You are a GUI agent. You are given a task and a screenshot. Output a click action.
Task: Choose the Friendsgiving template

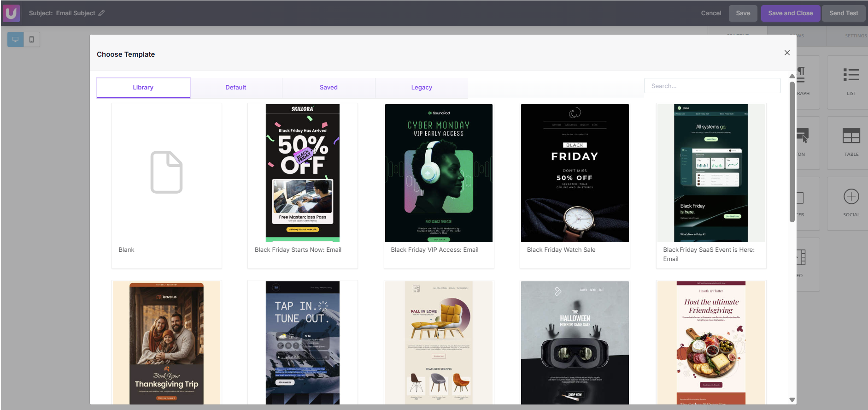pyautogui.click(x=711, y=343)
